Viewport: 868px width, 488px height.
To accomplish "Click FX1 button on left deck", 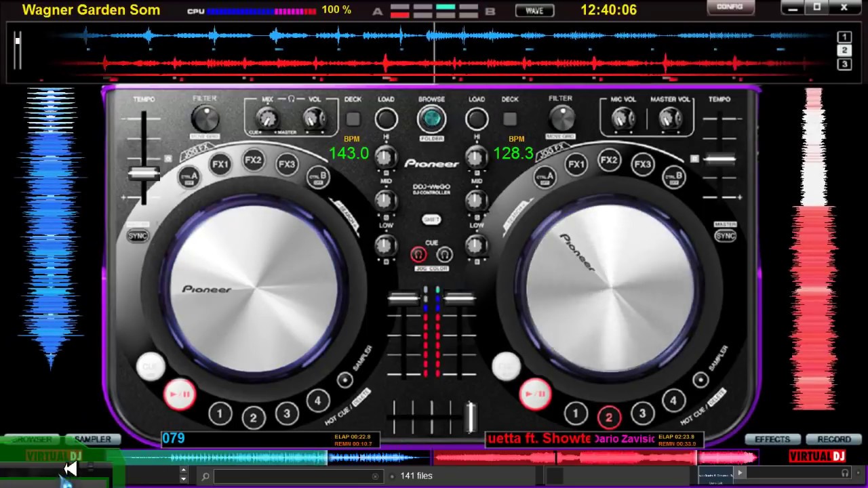I will click(x=220, y=164).
